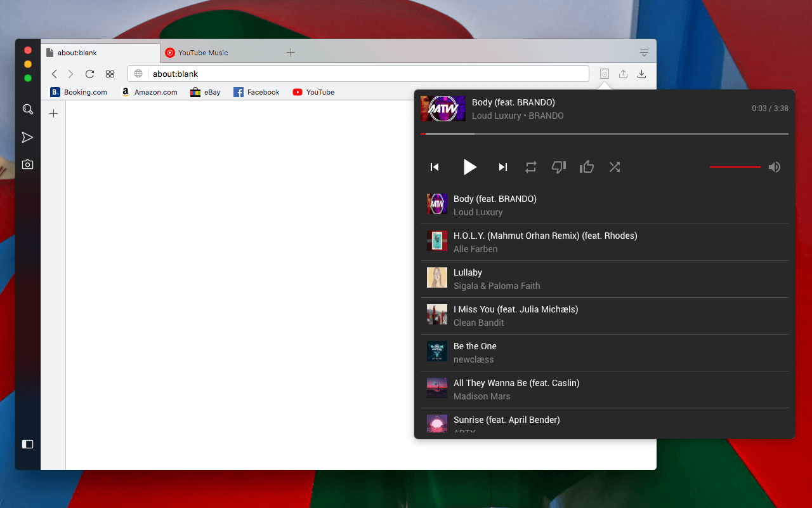Like the song with thumbs up
The height and width of the screenshot is (508, 812).
587,167
